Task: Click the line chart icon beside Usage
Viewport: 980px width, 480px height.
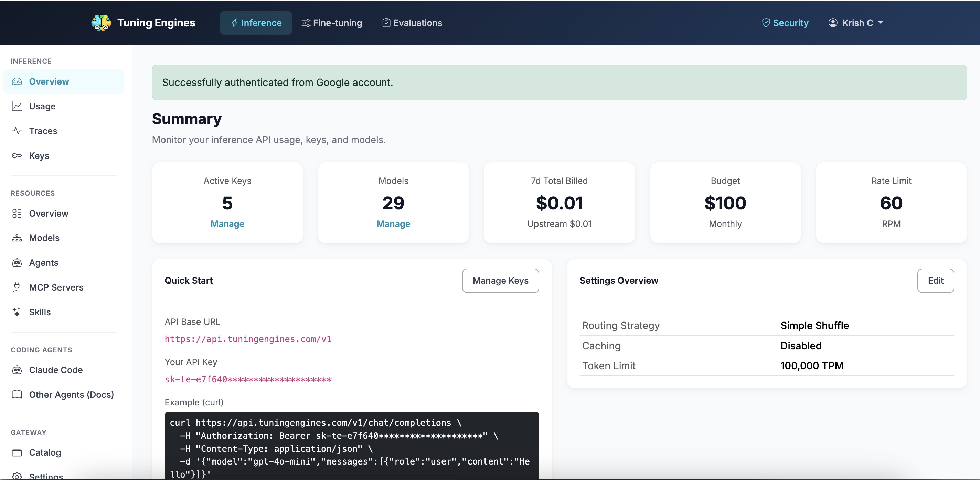Action: tap(17, 106)
